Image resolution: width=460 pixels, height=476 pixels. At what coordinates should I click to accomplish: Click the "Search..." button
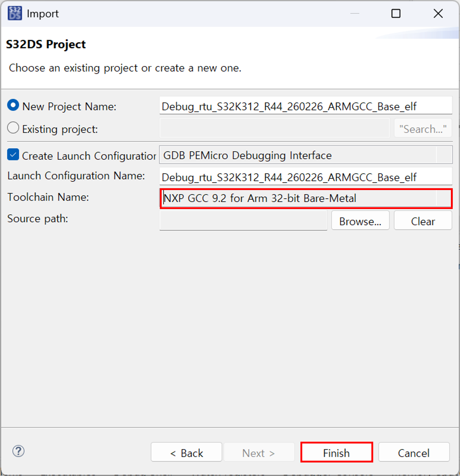pyautogui.click(x=423, y=128)
